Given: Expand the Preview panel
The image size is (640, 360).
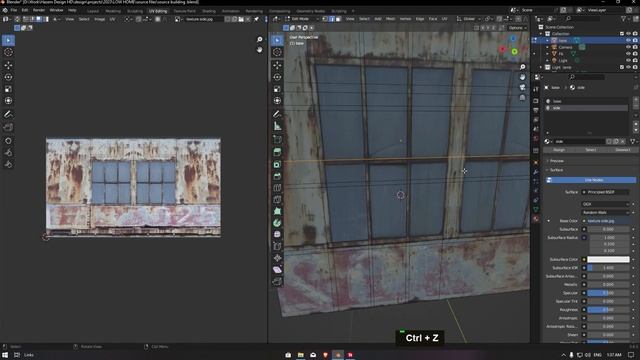Looking at the screenshot, I should pos(556,161).
